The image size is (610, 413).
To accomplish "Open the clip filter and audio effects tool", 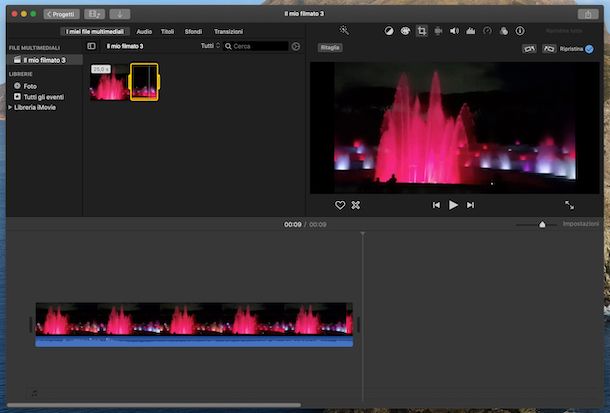I will [504, 31].
